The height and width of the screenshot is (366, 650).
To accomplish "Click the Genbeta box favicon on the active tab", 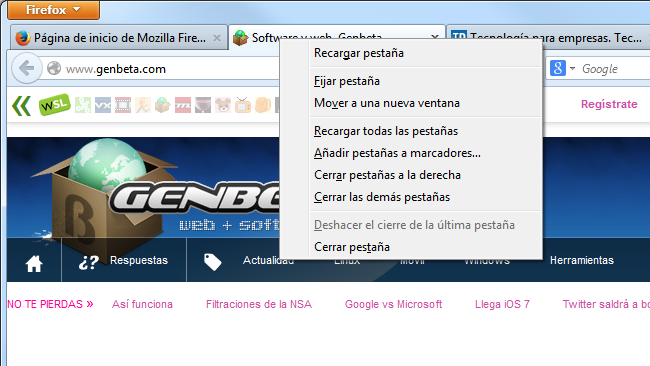I will [x=240, y=38].
